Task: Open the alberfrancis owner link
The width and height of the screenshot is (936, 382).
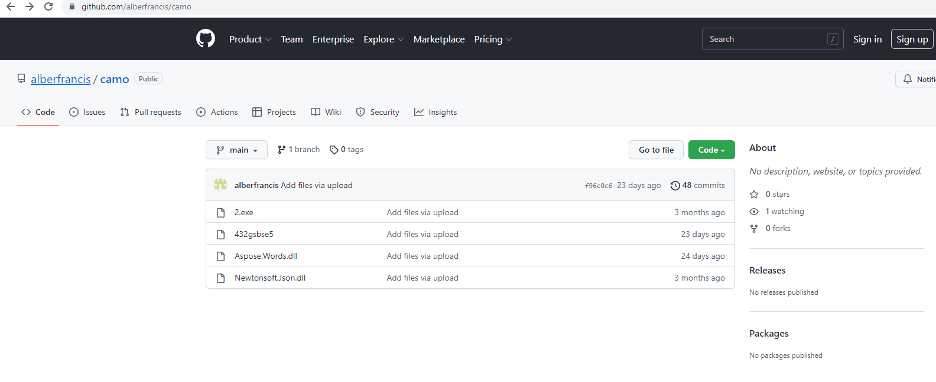Action: click(61, 79)
